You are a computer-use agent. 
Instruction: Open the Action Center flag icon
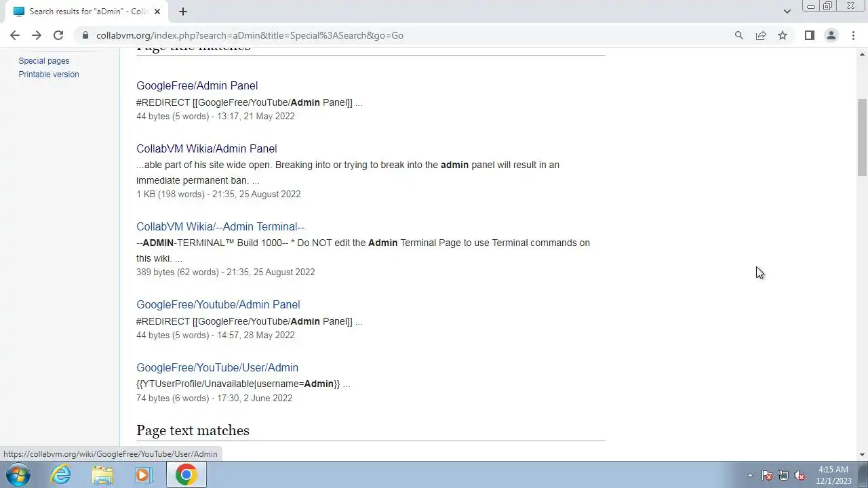pos(767,475)
